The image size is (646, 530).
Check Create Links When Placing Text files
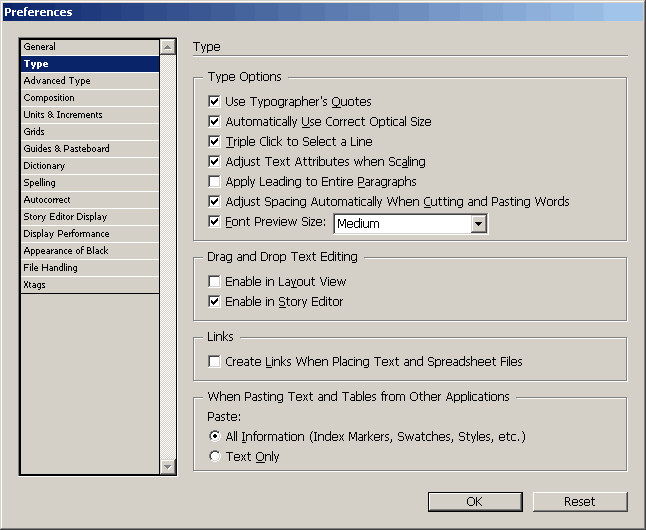[214, 361]
